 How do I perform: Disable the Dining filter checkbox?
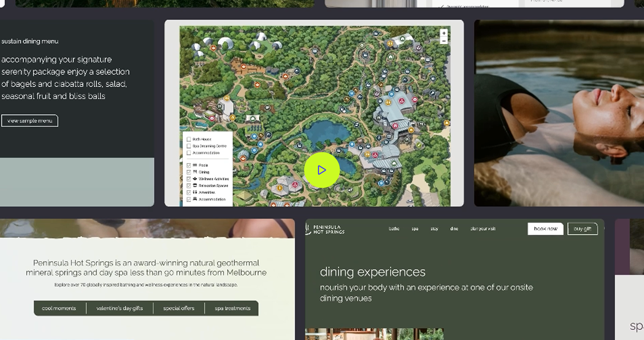pyautogui.click(x=189, y=172)
